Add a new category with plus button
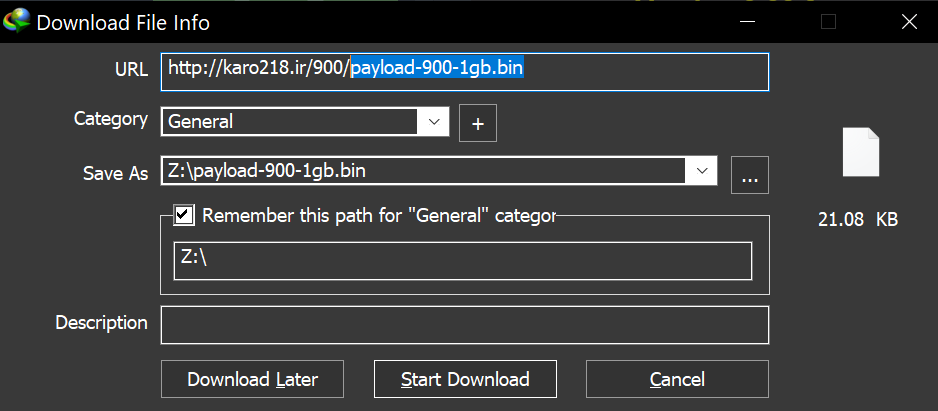The height and width of the screenshot is (411, 938). click(477, 123)
